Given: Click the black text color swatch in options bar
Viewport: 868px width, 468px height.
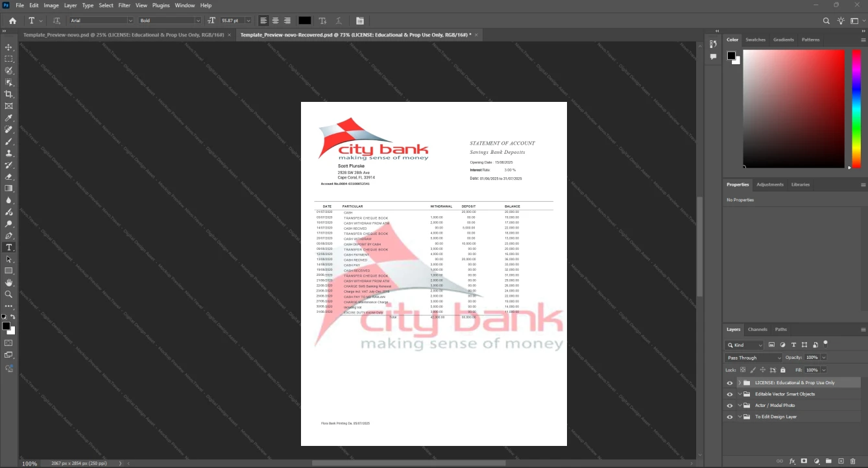Looking at the screenshot, I should click(x=304, y=21).
